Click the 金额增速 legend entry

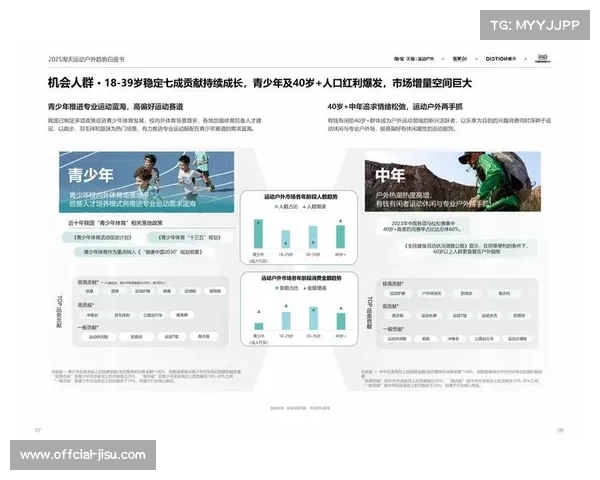pyautogui.click(x=315, y=288)
